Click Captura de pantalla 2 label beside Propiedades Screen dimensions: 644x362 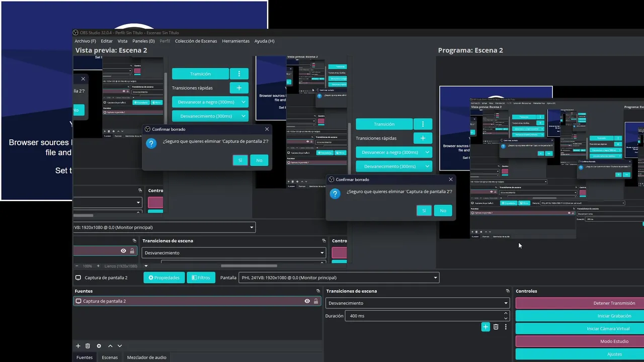coord(106,278)
